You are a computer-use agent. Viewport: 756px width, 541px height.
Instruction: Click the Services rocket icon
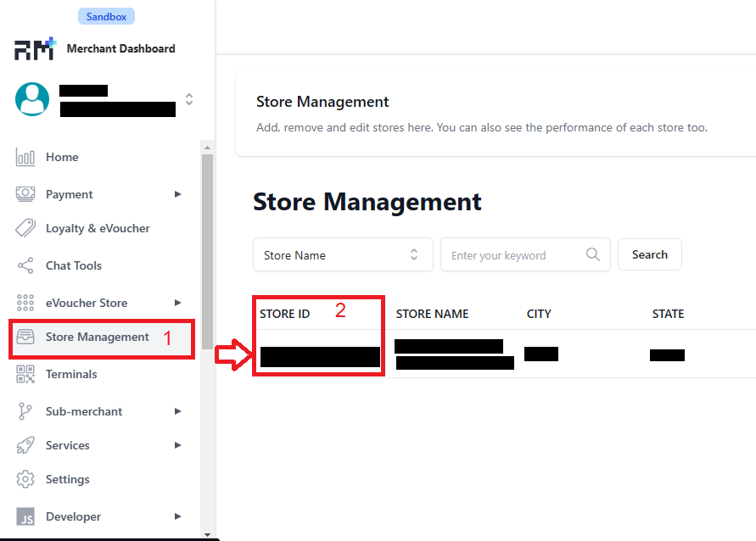pos(25,445)
